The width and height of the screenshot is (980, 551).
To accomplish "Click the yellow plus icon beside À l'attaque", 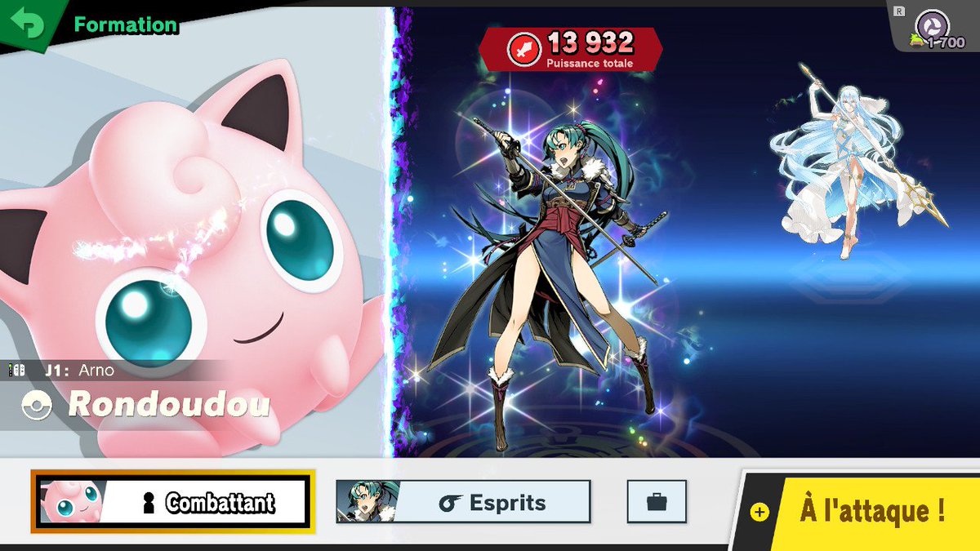I will coord(759,513).
